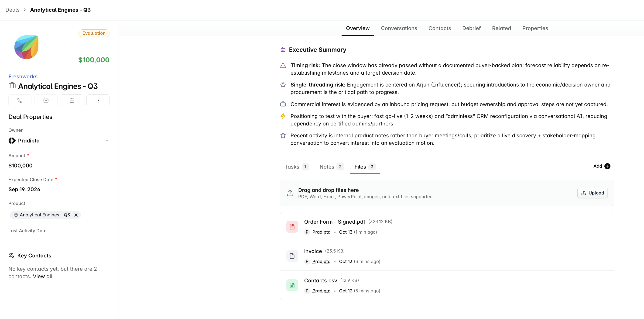
Task: Open the Properties tab
Action: [535, 28]
